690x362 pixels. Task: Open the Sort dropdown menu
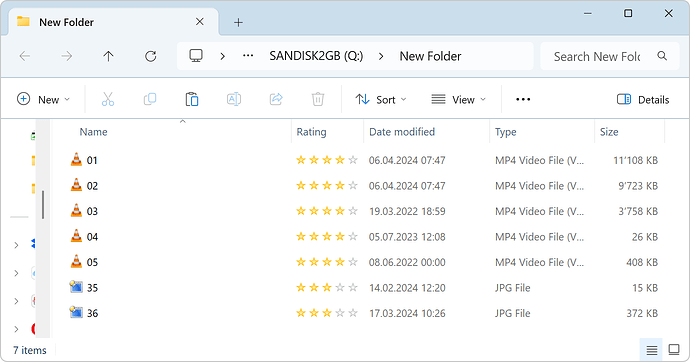tap(381, 99)
